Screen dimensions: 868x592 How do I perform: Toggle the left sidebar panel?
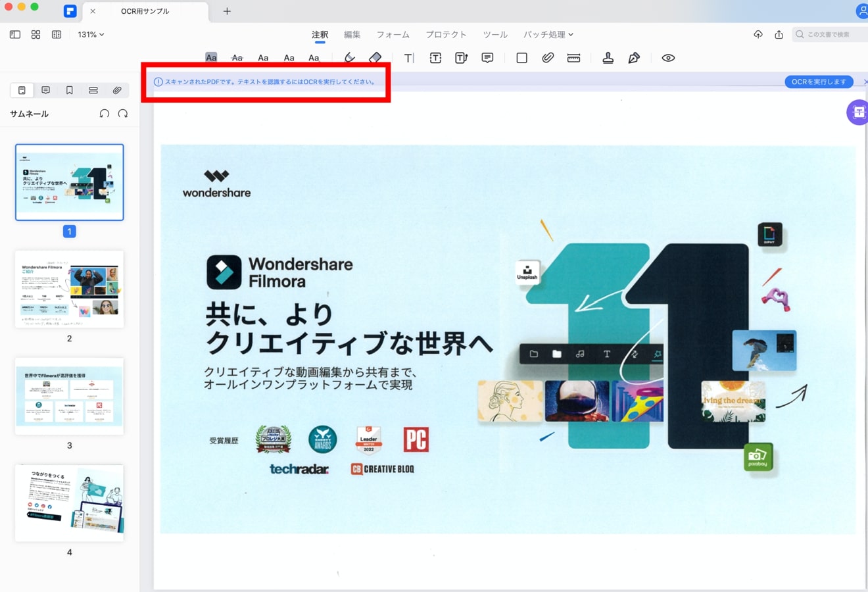(x=15, y=34)
